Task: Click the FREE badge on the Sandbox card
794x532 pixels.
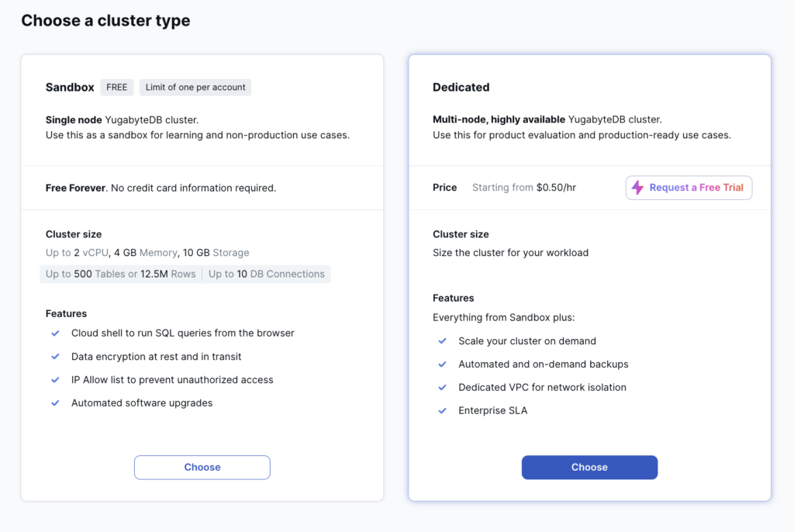Action: click(116, 87)
